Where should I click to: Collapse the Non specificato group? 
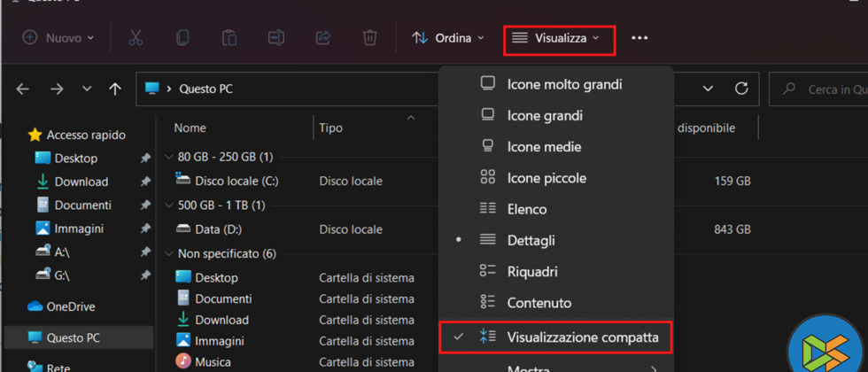click(x=169, y=253)
